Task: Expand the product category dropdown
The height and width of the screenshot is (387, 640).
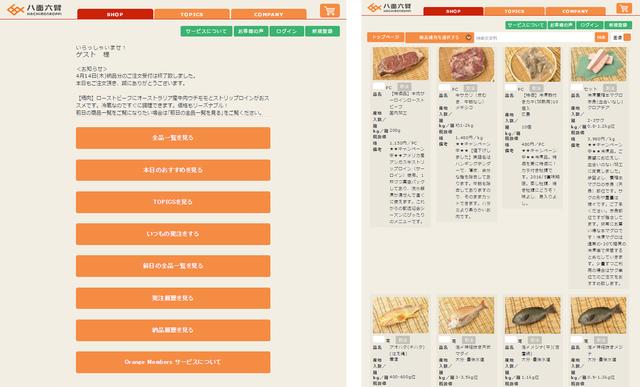Action: pyautogui.click(x=440, y=37)
